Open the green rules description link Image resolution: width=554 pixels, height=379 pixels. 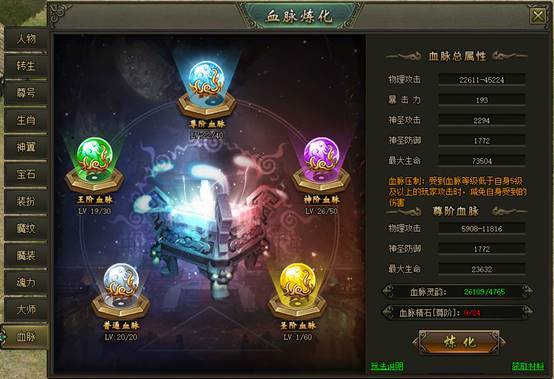387,366
